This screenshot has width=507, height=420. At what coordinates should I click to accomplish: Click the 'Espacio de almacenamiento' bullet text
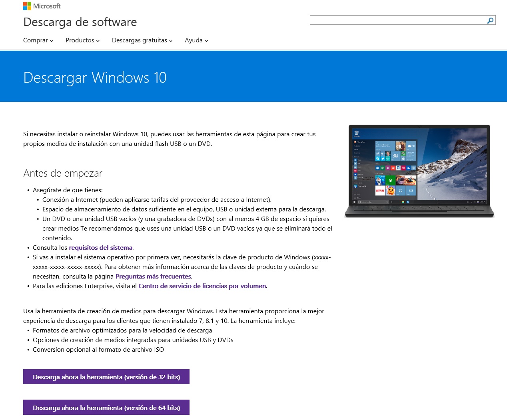(184, 209)
